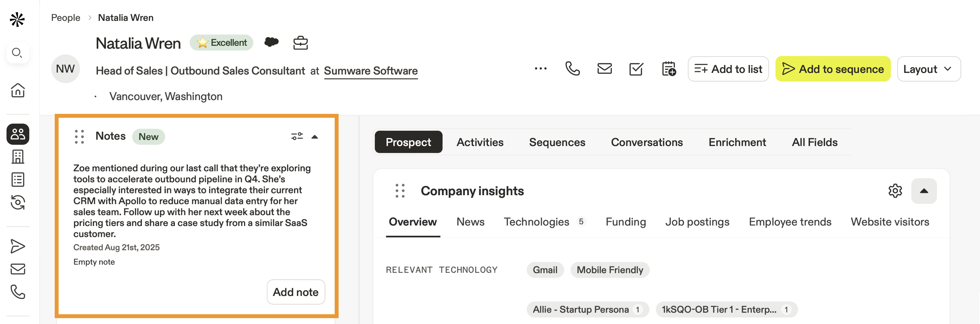Click the Salesforce cloud icon

coord(271,42)
